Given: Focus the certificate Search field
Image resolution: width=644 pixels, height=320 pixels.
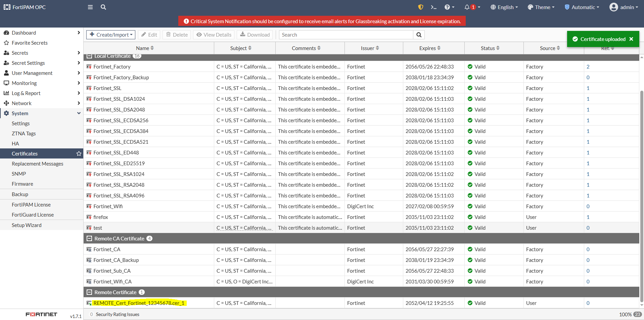Looking at the screenshot, I should tap(346, 35).
